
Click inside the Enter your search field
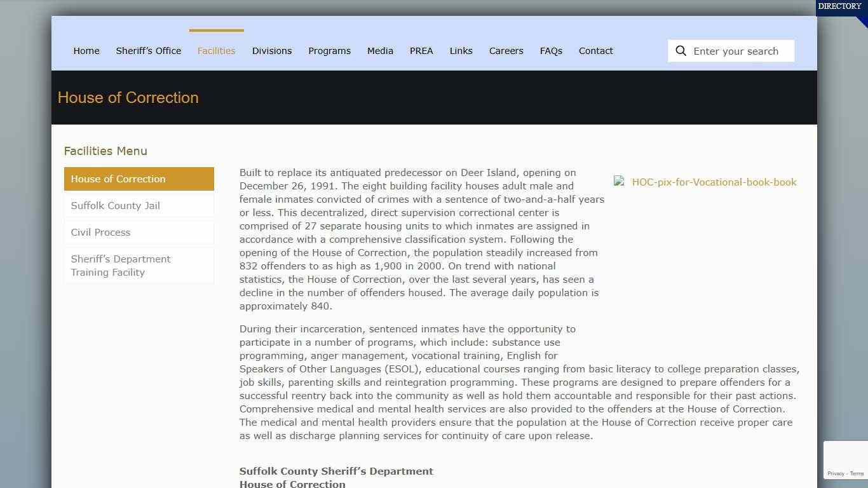point(737,51)
